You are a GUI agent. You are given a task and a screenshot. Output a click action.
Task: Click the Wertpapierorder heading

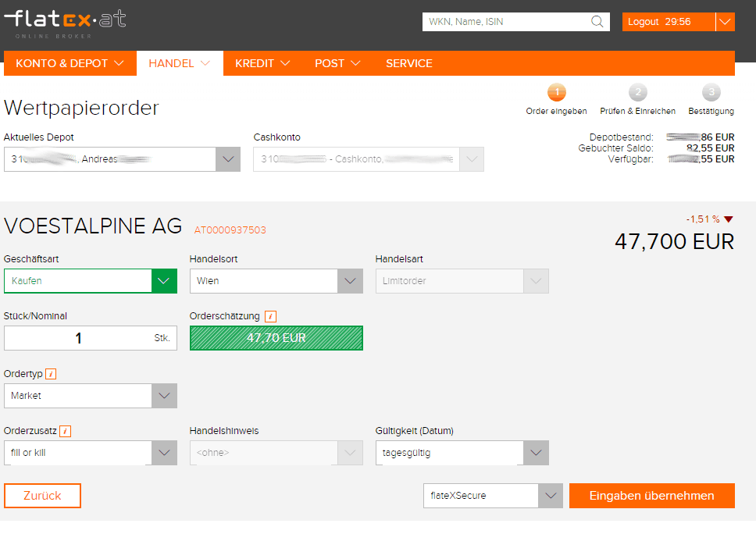click(x=81, y=108)
